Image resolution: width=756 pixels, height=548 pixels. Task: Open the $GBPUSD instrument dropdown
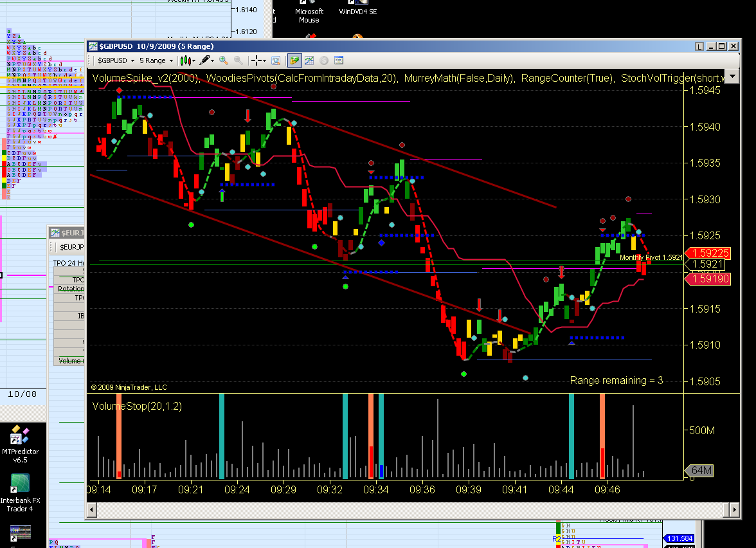click(116, 60)
